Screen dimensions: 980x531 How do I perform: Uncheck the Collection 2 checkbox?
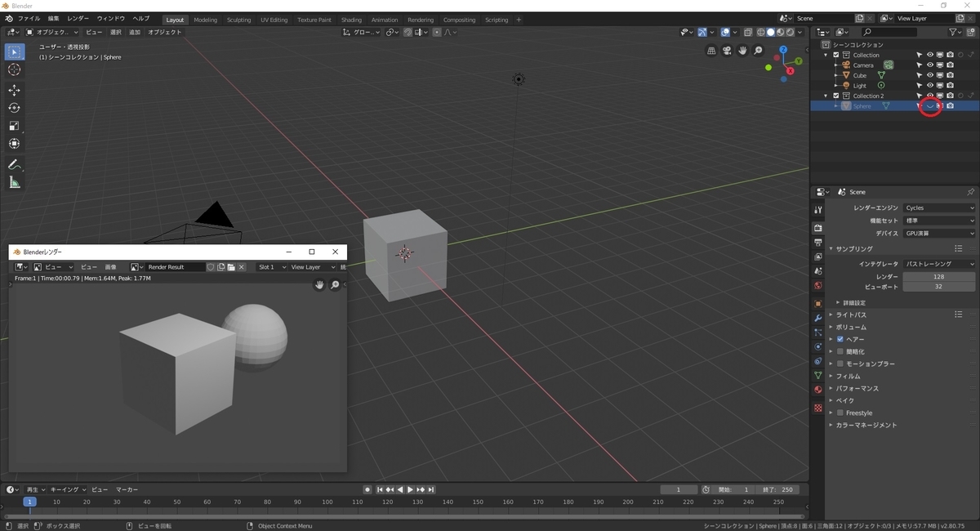(836, 96)
